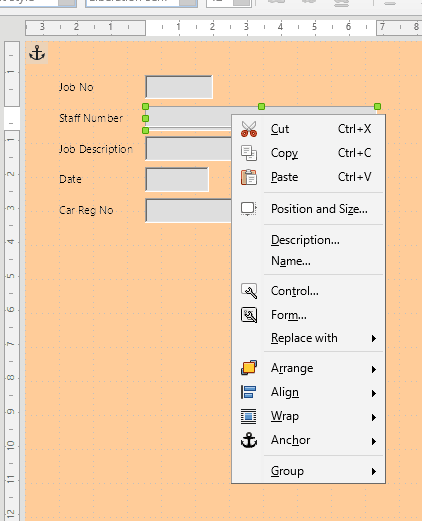Viewport: 422px width, 521px height.
Task: Click the Form properties icon
Action: (x=249, y=315)
